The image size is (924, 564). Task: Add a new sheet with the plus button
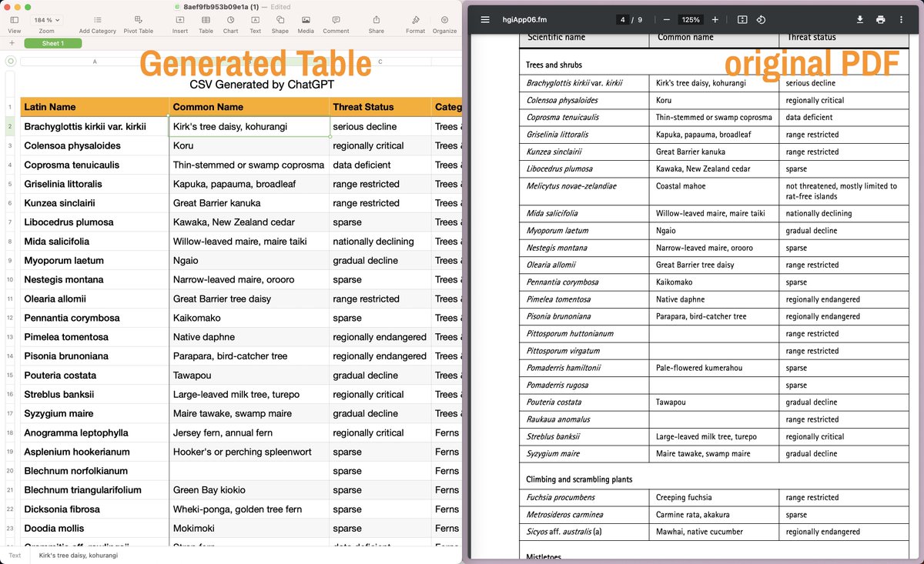click(x=12, y=43)
